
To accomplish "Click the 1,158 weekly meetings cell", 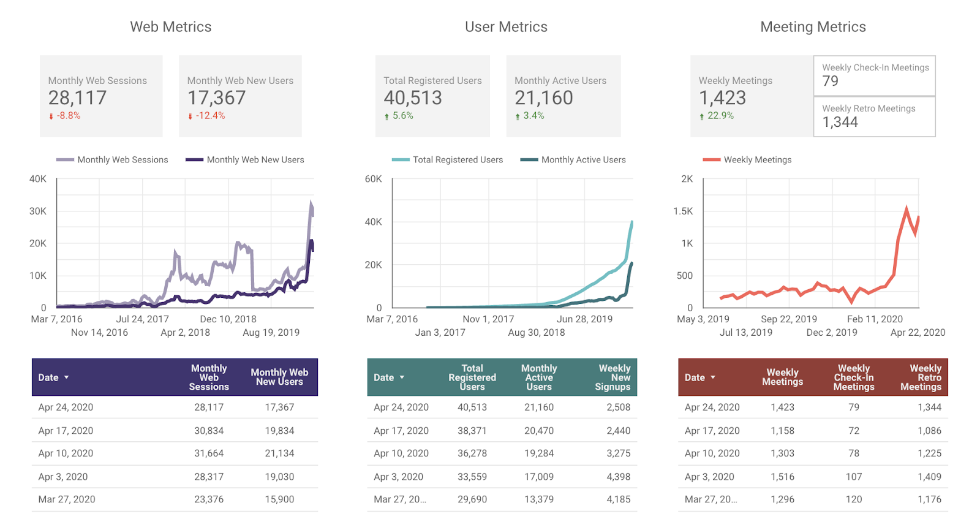I will (782, 431).
